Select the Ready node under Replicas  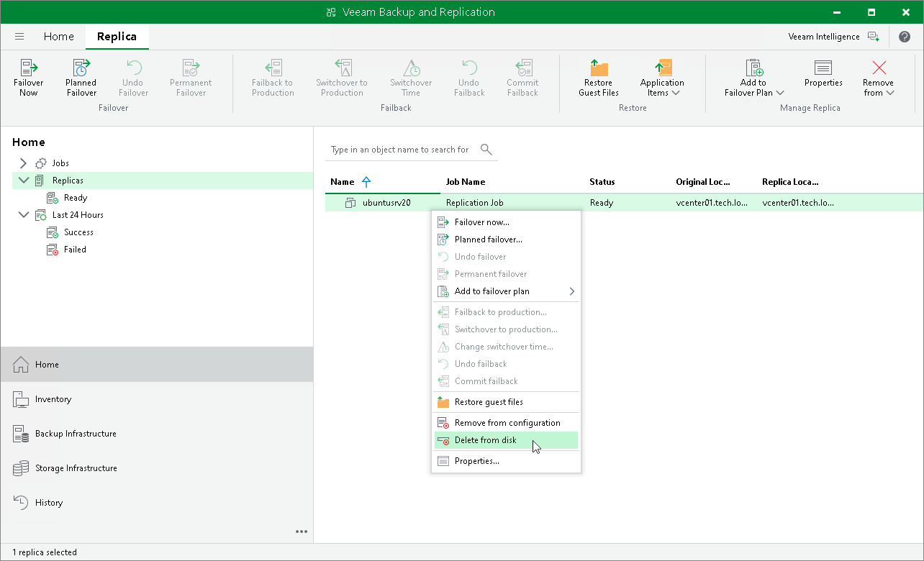[x=75, y=198]
